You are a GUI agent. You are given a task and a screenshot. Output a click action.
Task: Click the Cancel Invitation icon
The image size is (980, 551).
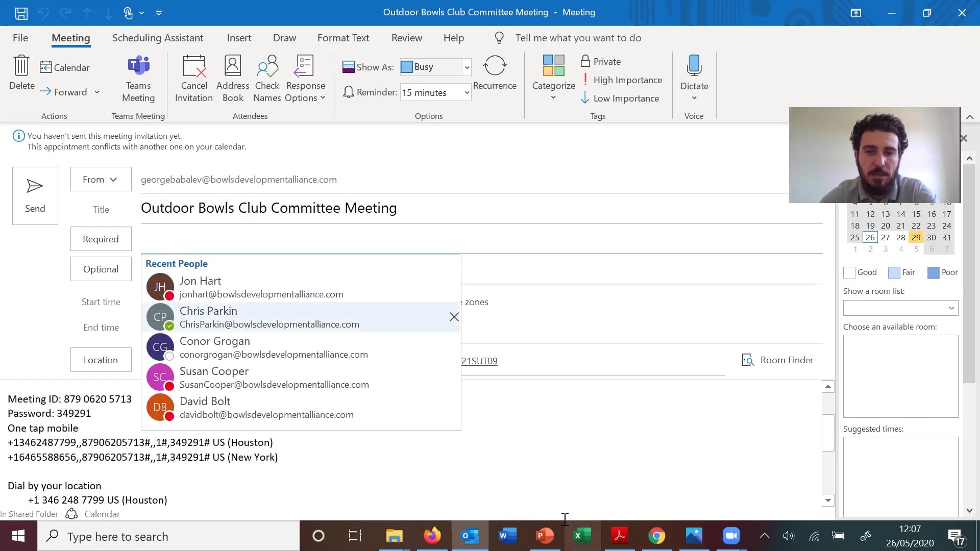click(194, 66)
